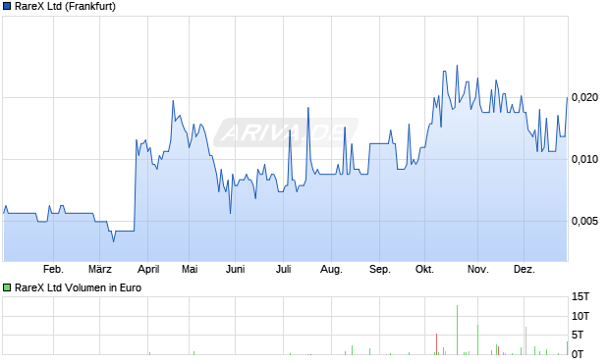Click the 0T volume axis value
Image resolution: width=609 pixels, height=364 pixels.
[578, 354]
